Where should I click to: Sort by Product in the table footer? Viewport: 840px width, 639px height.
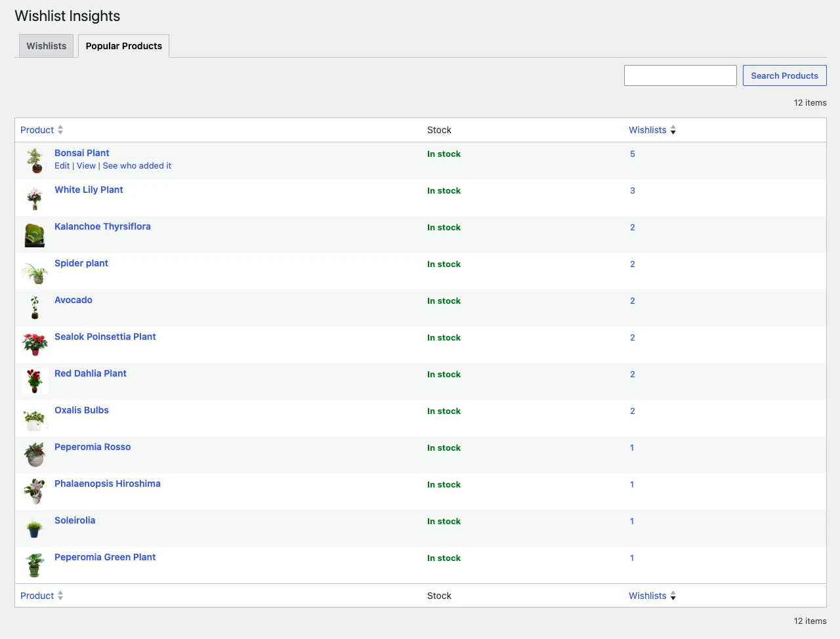[x=42, y=596]
